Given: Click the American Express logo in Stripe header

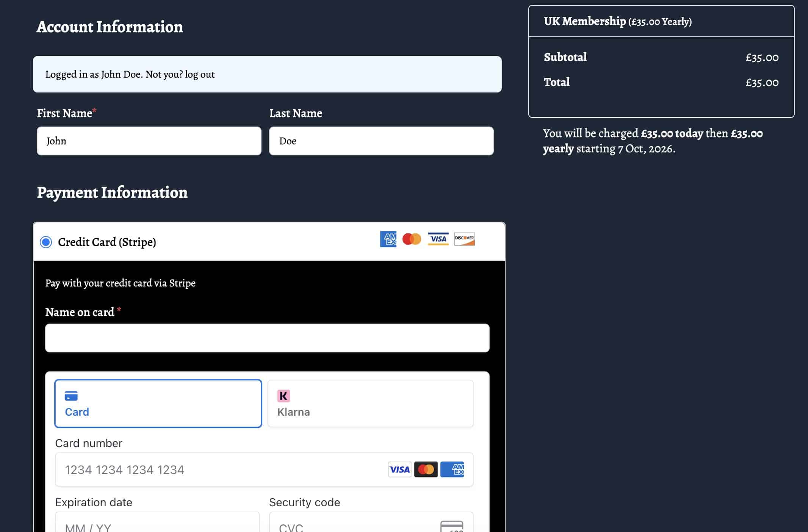Looking at the screenshot, I should click(x=388, y=239).
